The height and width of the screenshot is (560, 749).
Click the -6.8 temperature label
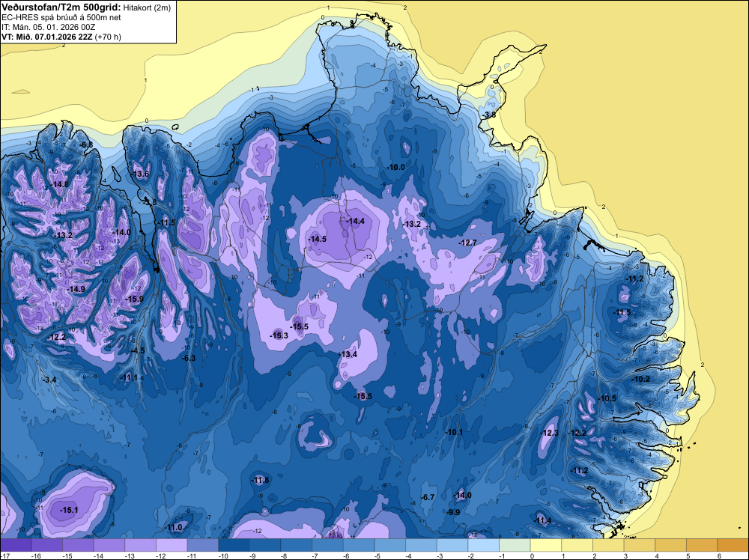(x=86, y=144)
